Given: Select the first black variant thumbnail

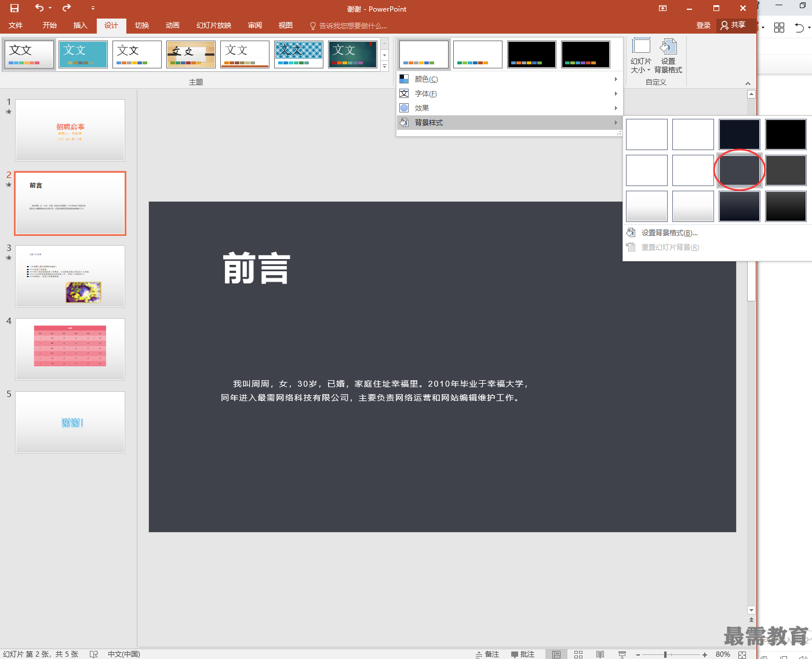Looking at the screenshot, I should pyautogui.click(x=532, y=54).
